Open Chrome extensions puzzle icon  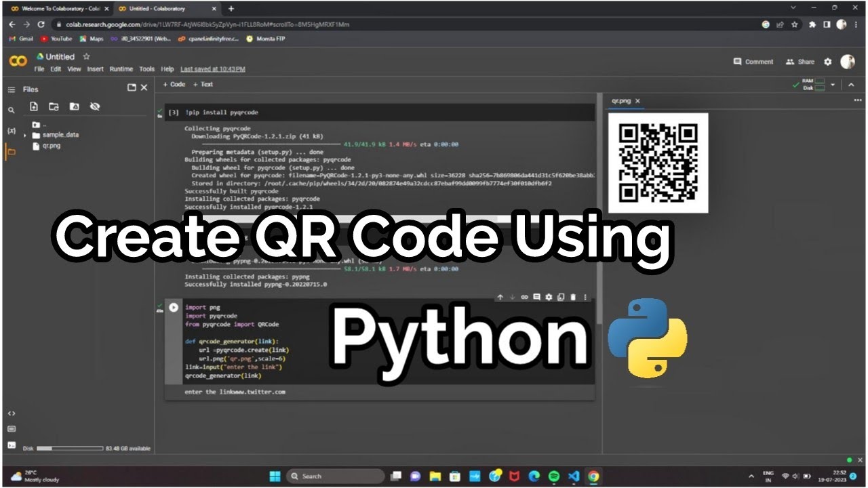812,24
